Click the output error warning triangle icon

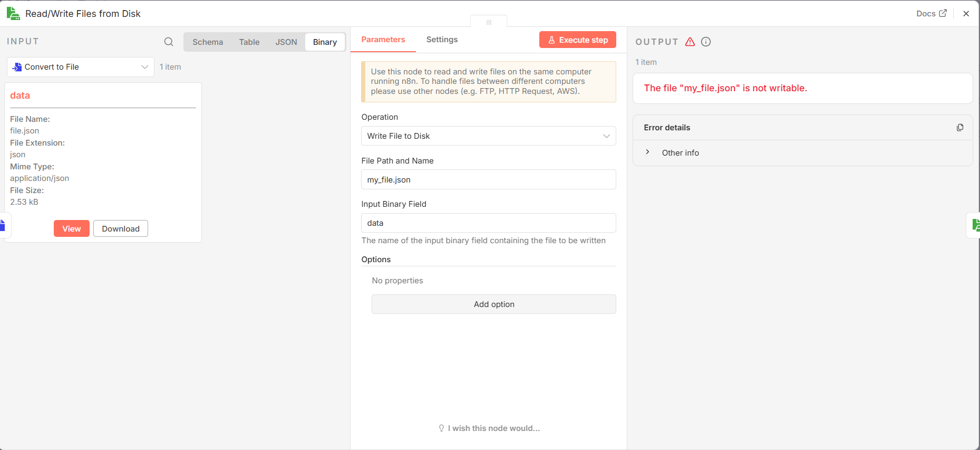pos(690,42)
